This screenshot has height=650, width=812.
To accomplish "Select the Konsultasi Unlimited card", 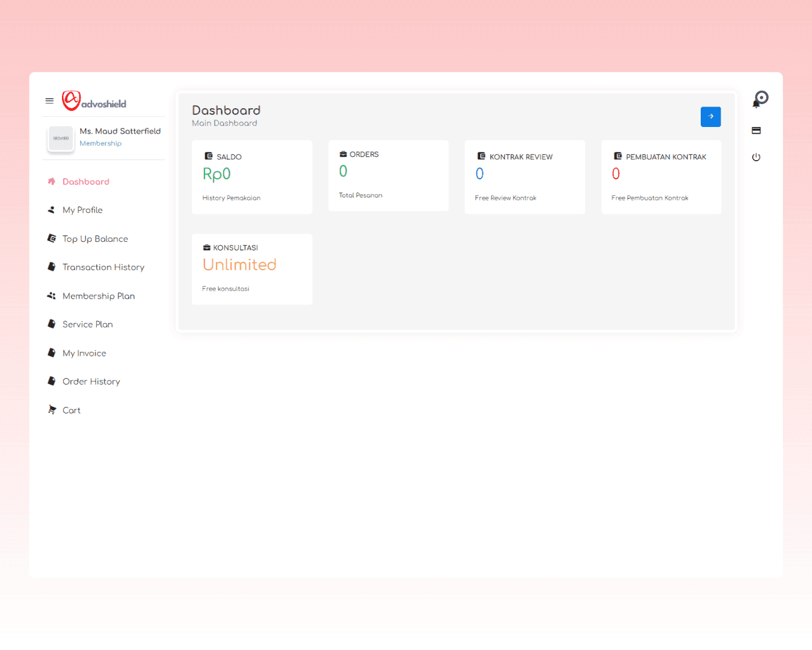I will (x=251, y=269).
